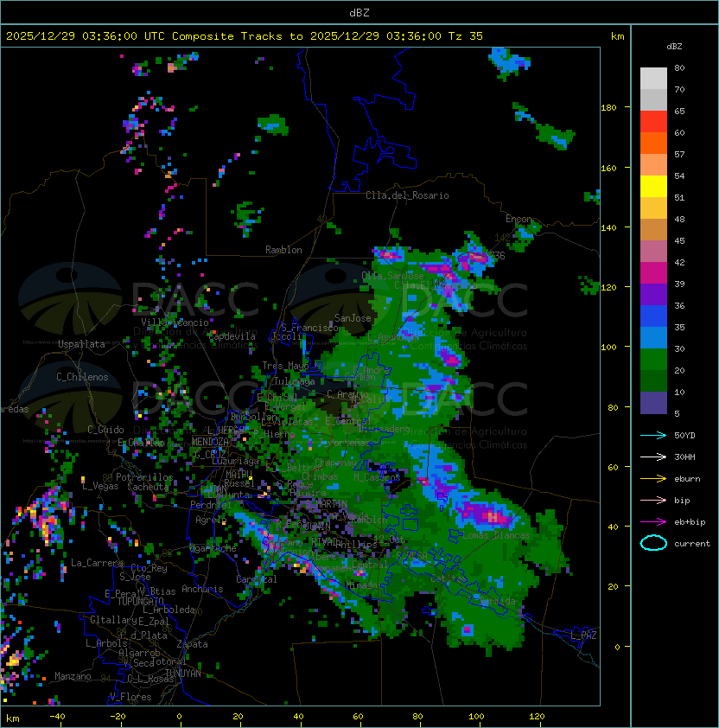719x728 pixels.
Task: Click the 'current' legend label
Action: [x=692, y=544]
